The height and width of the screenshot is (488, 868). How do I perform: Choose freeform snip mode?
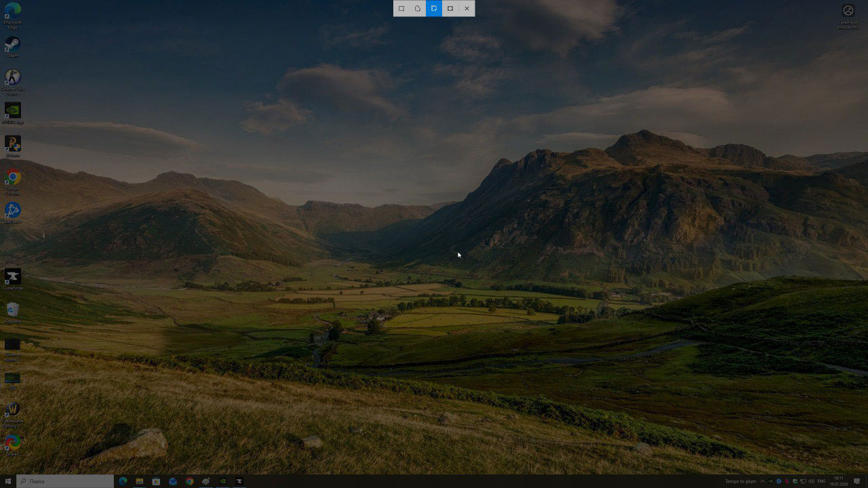[418, 9]
